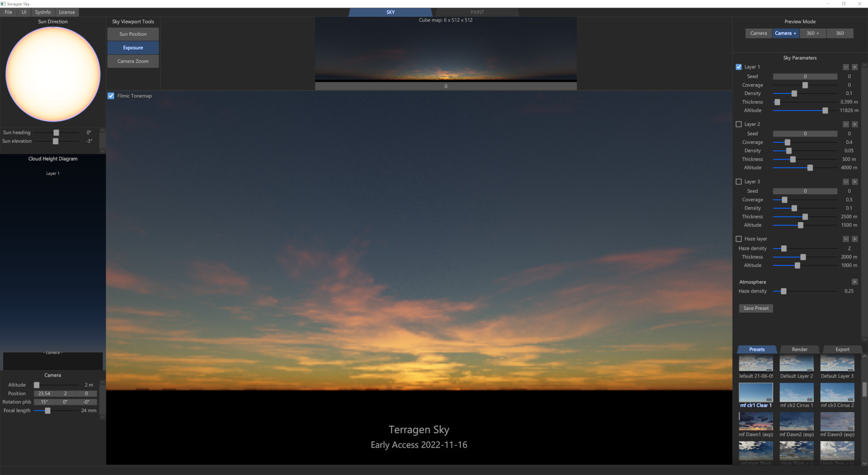Load the Default Layer 3 preset
Image resolution: width=868 pixels, height=475 pixels.
(x=837, y=364)
